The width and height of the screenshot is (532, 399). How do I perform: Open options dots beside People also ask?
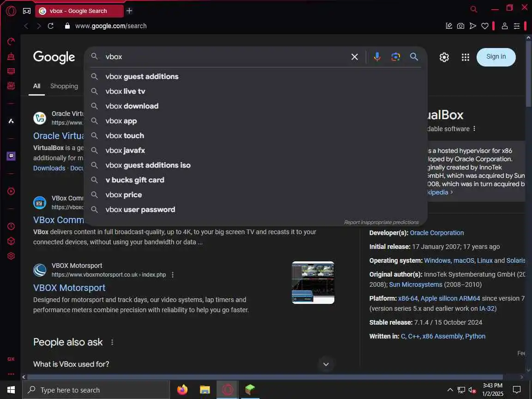tap(112, 342)
